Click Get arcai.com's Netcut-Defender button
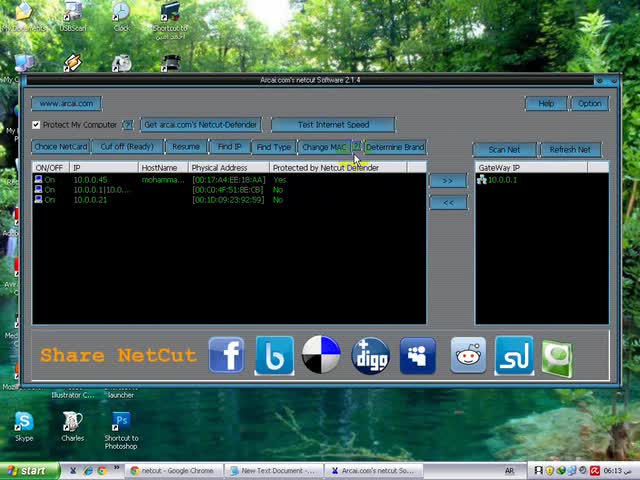The image size is (640, 480). pyautogui.click(x=200, y=124)
